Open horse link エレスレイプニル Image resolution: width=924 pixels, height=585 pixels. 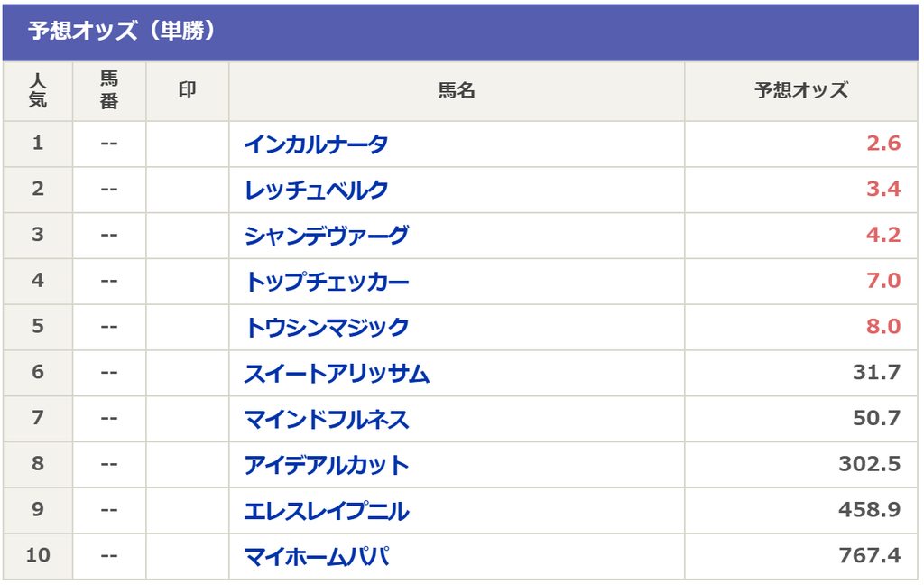click(x=327, y=511)
